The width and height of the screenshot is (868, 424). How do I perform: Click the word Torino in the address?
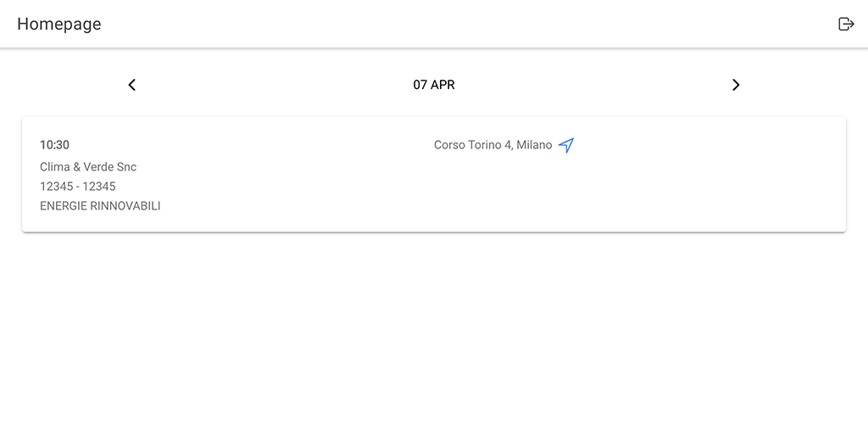[x=485, y=145]
